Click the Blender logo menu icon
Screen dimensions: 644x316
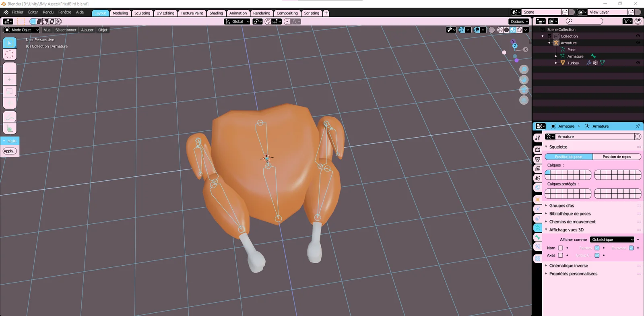(6, 12)
